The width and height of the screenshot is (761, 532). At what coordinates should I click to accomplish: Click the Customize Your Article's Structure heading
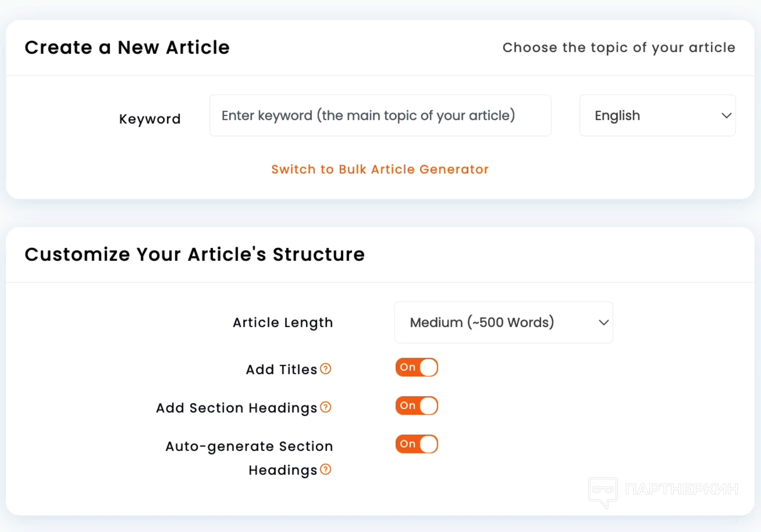click(195, 254)
